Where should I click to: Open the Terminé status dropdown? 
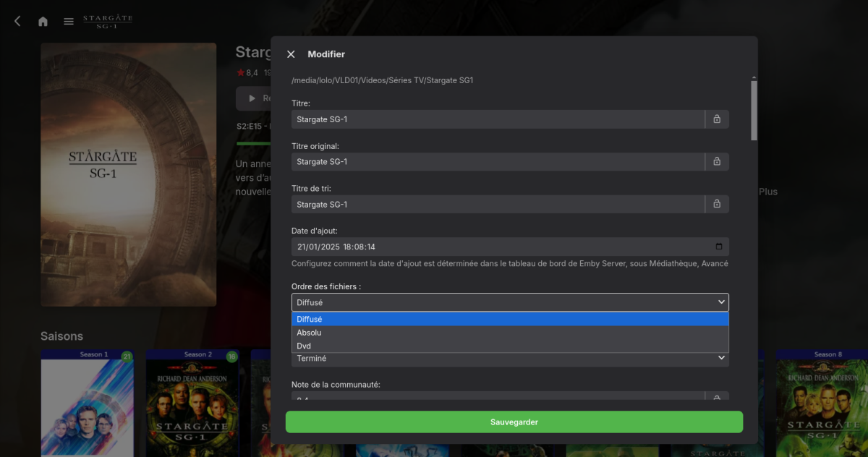point(510,359)
